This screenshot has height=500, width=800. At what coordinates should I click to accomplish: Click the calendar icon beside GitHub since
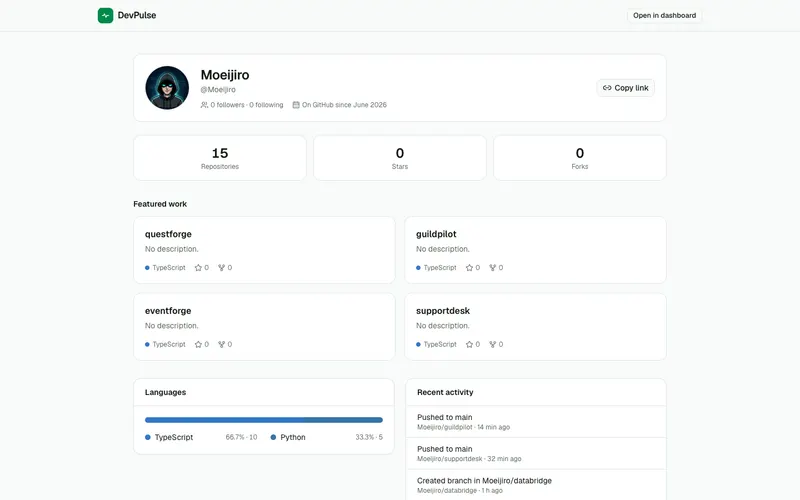click(296, 105)
